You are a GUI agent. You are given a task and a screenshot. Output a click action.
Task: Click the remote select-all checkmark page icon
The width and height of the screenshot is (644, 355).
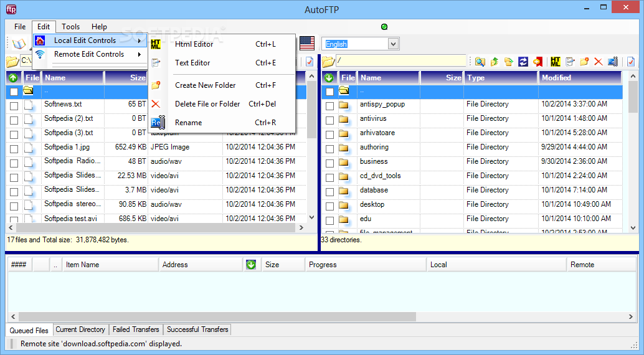(631, 62)
